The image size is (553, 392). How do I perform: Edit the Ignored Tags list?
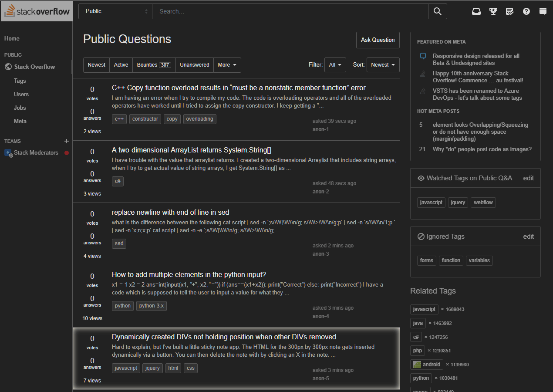[x=528, y=237]
